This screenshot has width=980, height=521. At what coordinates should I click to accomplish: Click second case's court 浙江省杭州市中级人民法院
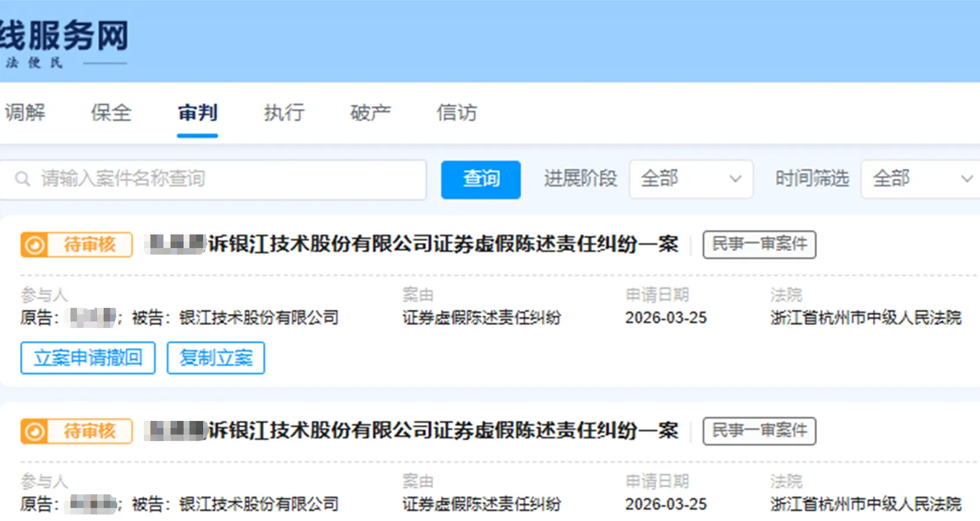(866, 504)
